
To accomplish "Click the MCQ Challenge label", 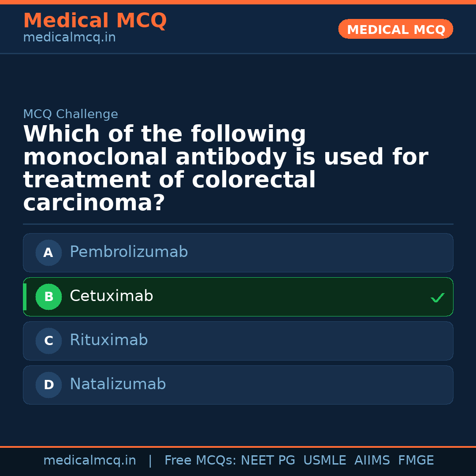I will 71,114.
